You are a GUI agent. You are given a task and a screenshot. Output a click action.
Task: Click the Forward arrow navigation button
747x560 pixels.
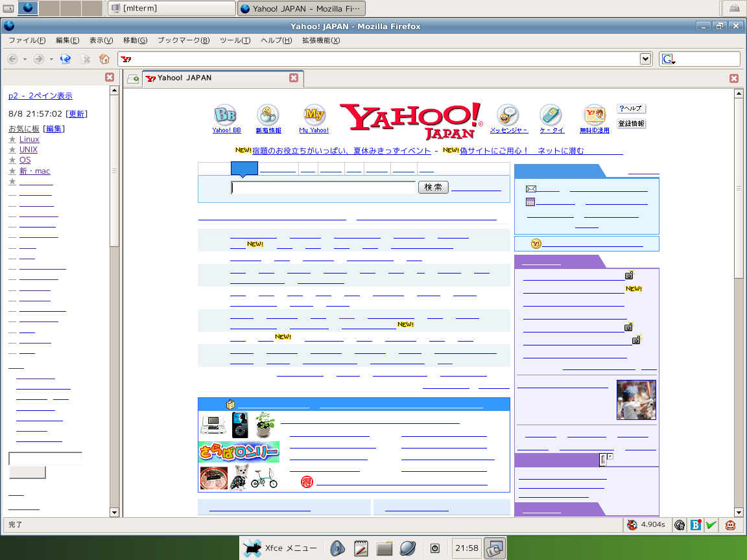tap(39, 59)
